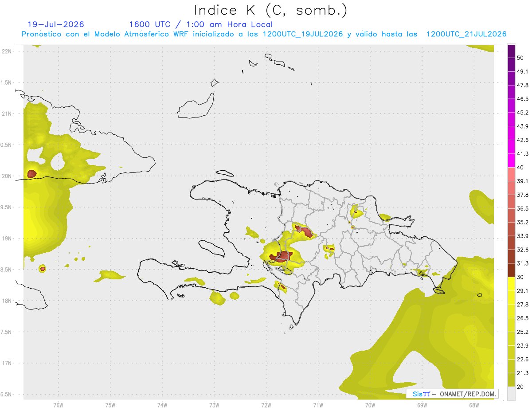Click the latitude label '22N'
Viewport: 532px width, 411px height.
pos(7,51)
